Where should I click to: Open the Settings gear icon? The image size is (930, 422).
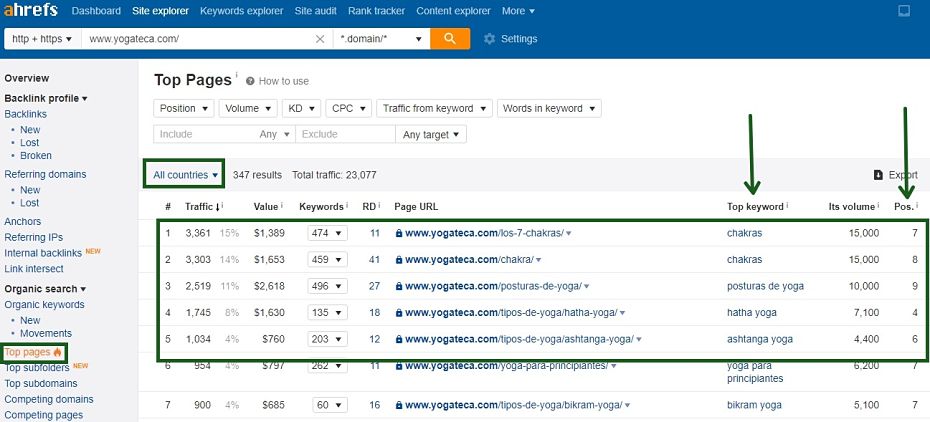click(x=489, y=39)
